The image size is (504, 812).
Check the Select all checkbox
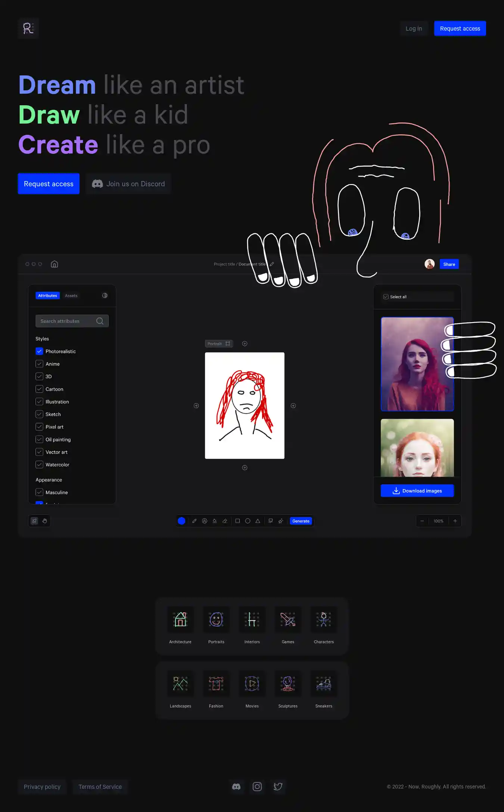[386, 297]
